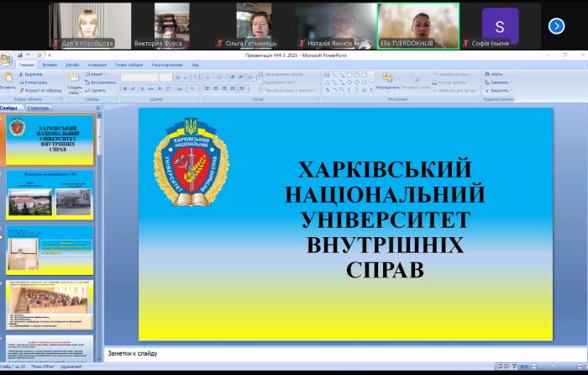Switch to the Вставка ribbon tab

(49, 64)
